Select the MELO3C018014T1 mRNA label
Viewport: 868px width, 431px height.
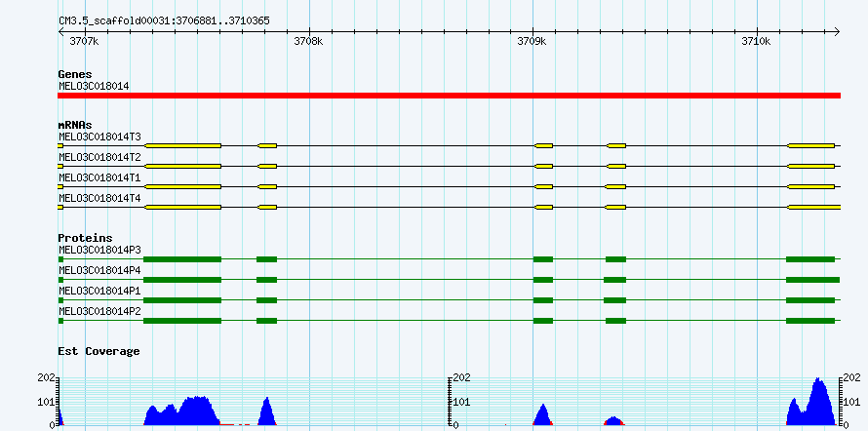(99, 177)
